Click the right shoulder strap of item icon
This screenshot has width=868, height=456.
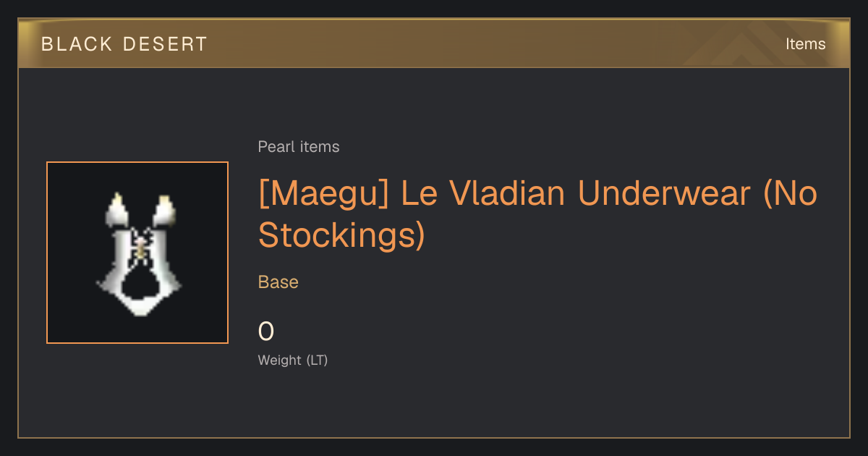tap(165, 209)
